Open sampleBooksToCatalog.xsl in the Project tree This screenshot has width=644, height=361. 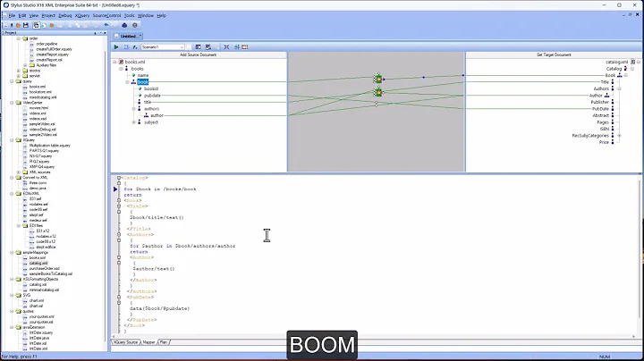point(50,273)
